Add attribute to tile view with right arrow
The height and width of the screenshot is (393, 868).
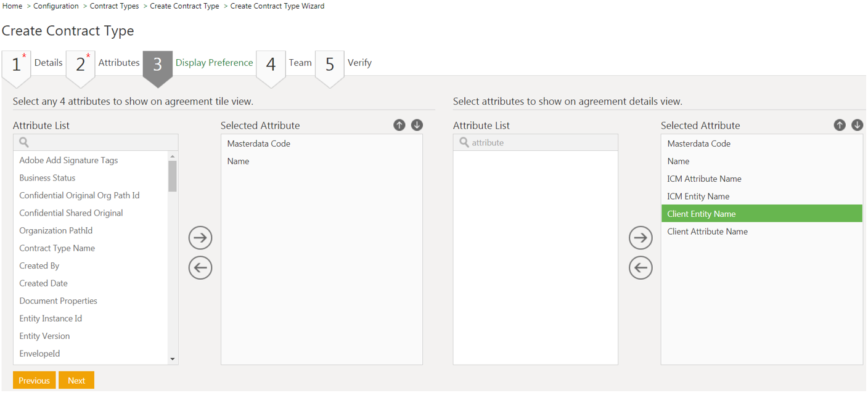(200, 238)
